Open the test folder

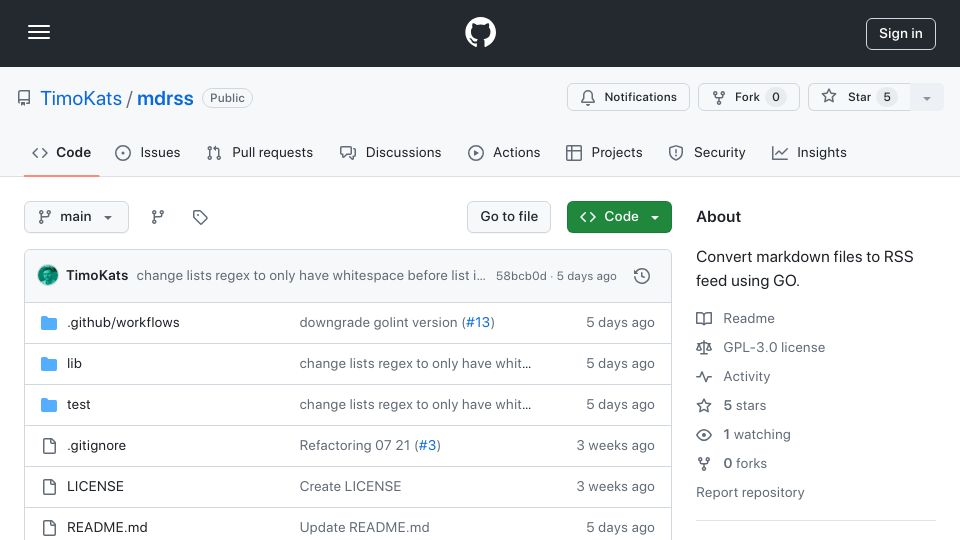[78, 405]
